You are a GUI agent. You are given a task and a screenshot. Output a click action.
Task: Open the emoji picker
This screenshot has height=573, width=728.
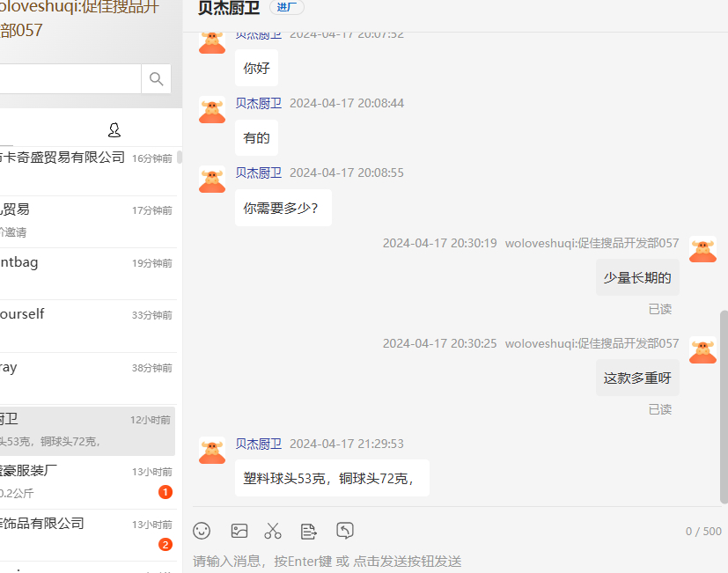[202, 531]
